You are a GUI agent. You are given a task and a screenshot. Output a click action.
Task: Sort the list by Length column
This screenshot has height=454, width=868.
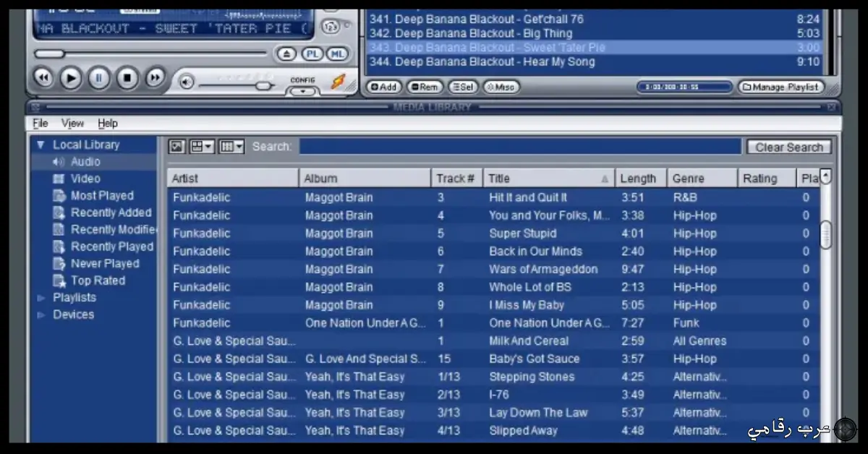pos(641,178)
